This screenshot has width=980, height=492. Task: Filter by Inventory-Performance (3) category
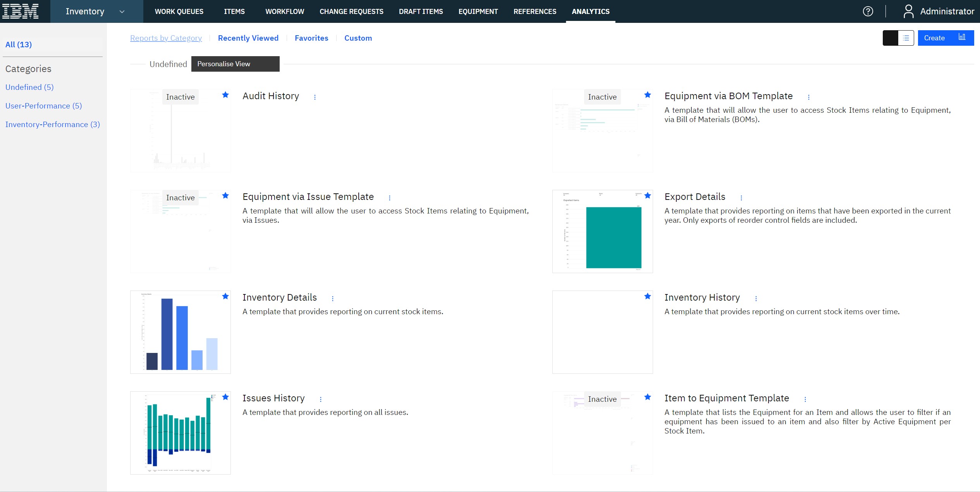[x=53, y=124]
